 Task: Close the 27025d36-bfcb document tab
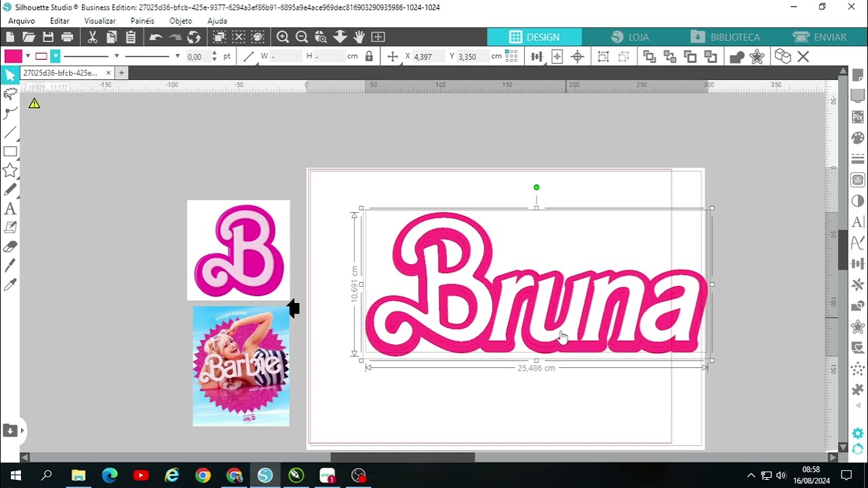click(108, 73)
